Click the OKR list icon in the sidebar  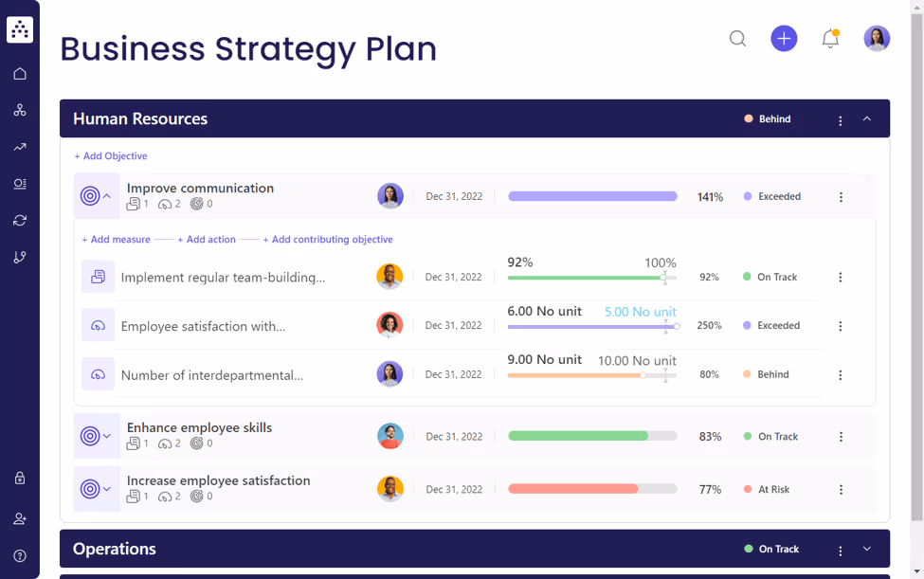[19, 184]
